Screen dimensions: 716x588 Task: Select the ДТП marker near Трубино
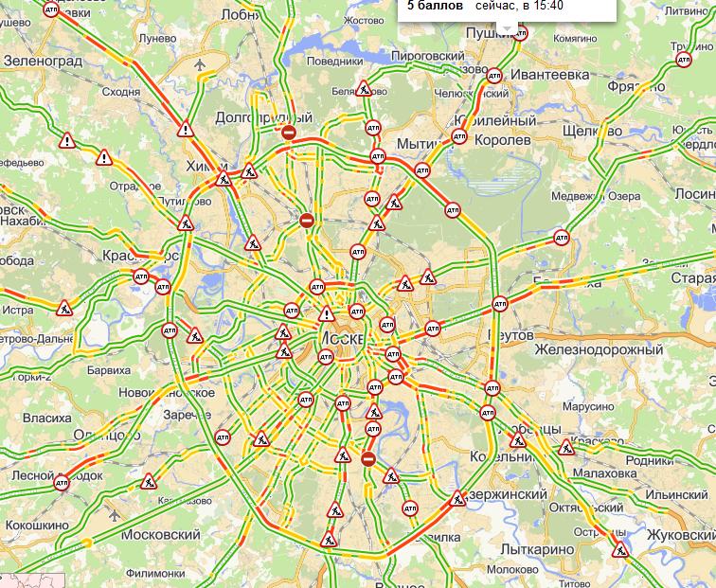click(684, 60)
